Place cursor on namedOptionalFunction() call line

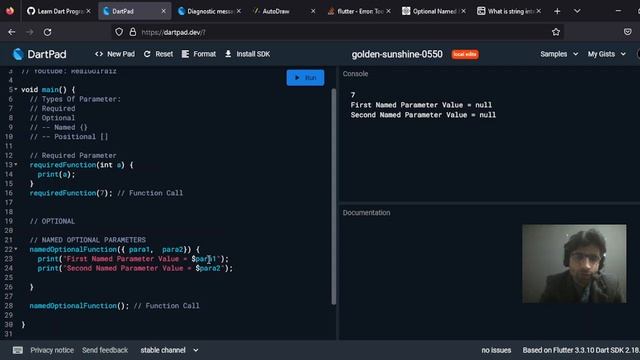114,306
